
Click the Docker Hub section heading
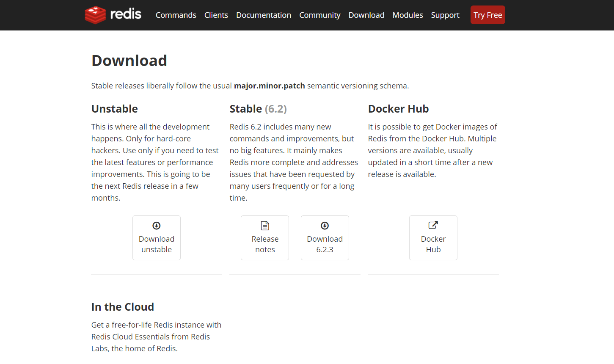click(x=399, y=109)
